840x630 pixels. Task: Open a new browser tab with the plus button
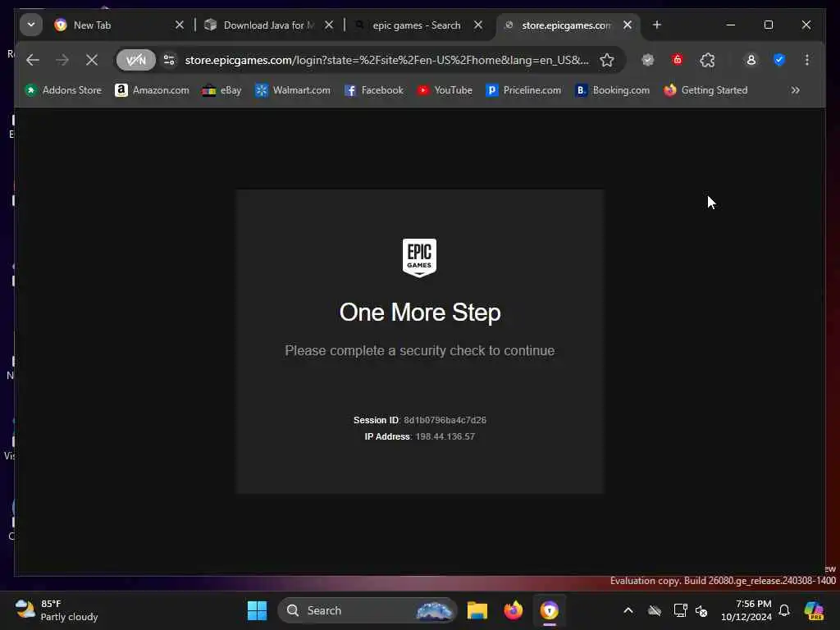tap(657, 25)
